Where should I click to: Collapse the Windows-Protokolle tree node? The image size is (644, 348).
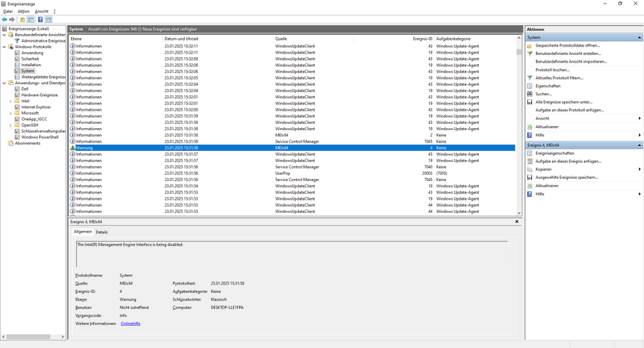(4, 47)
